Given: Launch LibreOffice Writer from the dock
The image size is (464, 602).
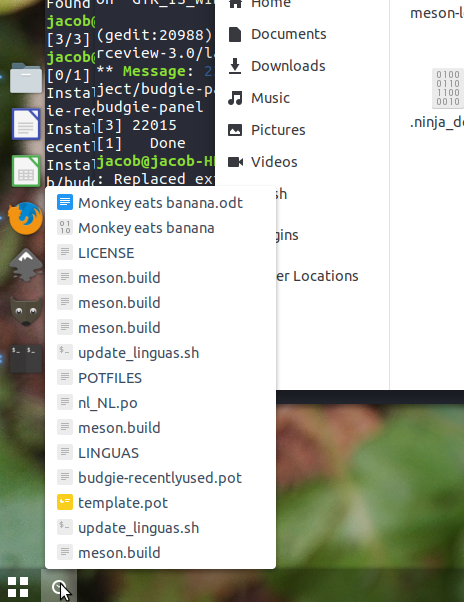Looking at the screenshot, I should click(26, 124).
